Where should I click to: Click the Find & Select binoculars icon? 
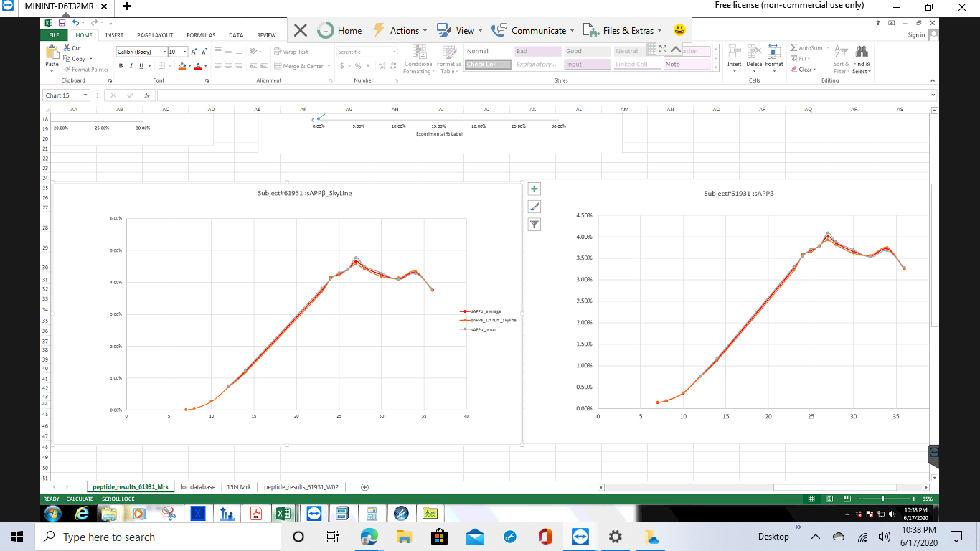click(x=862, y=52)
